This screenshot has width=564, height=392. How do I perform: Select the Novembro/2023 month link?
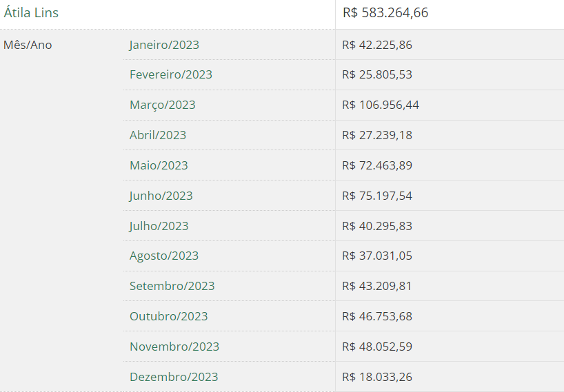pyautogui.click(x=174, y=347)
